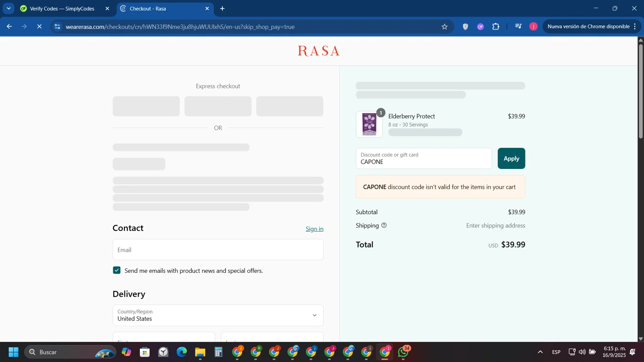Click the Enter shipping address text
The width and height of the screenshot is (644, 362).
point(495,225)
